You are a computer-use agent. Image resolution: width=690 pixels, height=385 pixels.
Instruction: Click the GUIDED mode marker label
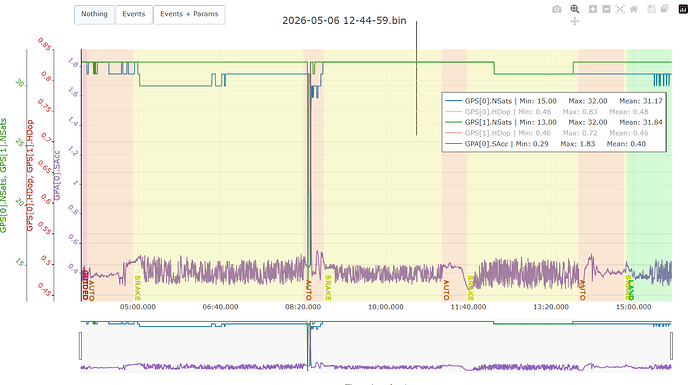85,286
